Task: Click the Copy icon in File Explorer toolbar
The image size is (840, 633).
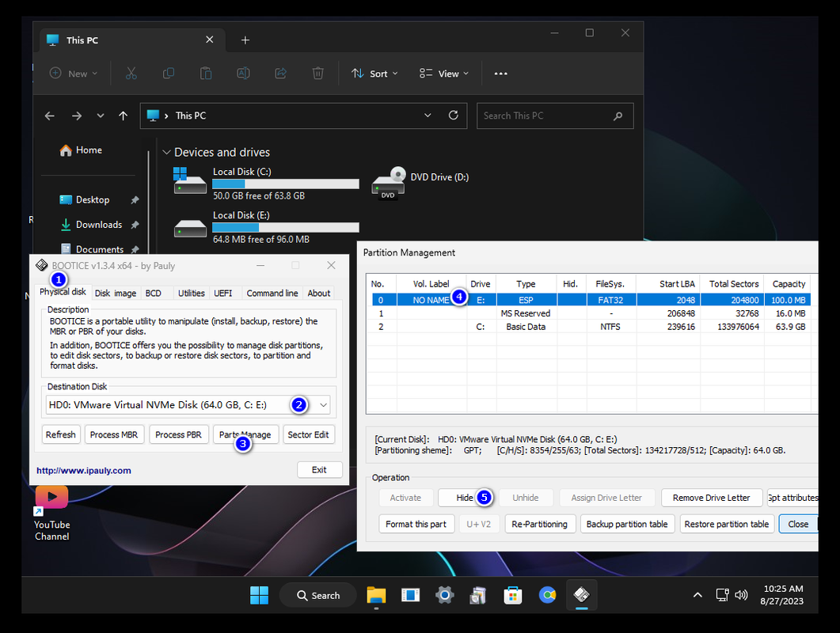Action: point(168,74)
